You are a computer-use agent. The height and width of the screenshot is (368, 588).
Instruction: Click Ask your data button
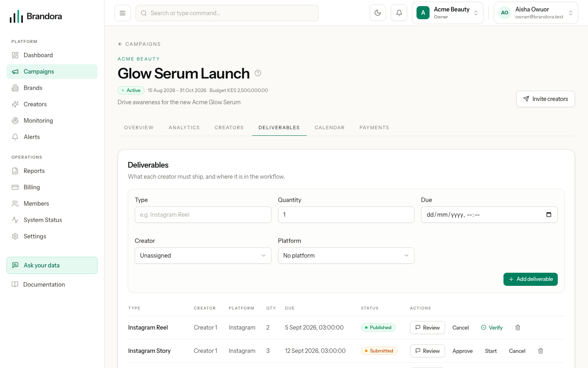click(x=52, y=265)
